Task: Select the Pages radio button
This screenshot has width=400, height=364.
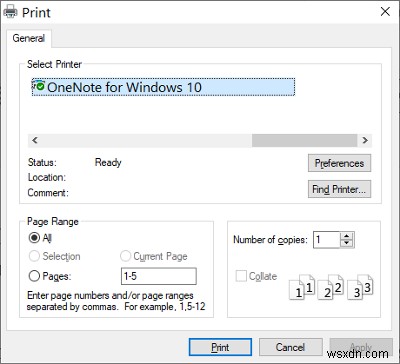Action: click(x=50, y=276)
